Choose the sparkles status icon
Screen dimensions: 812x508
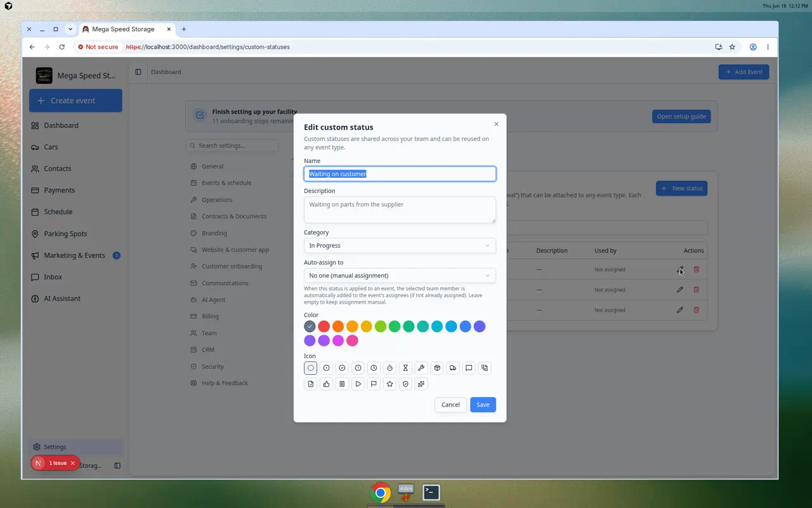tap(421, 384)
